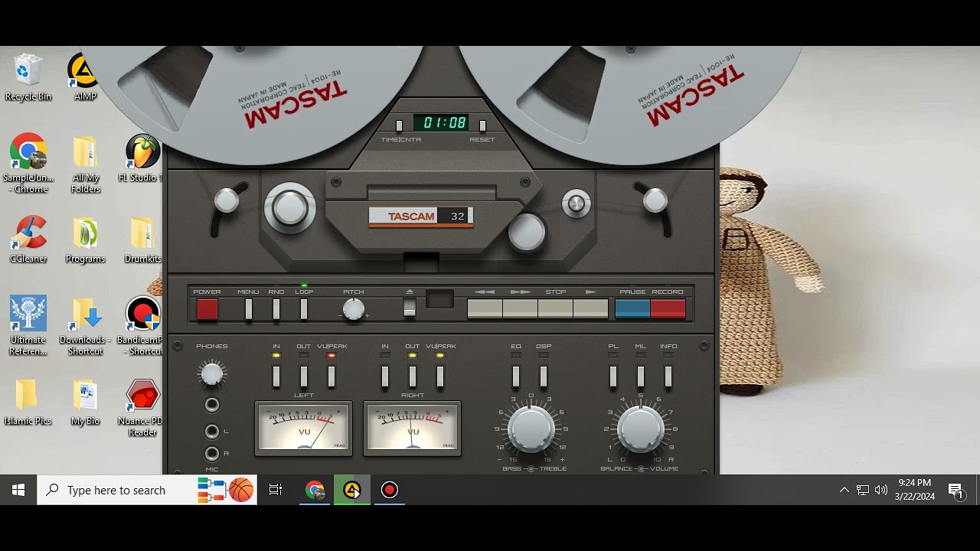Viewport: 980px width, 551px height.
Task: Flip the eject switch on the deck
Action: coord(410,307)
